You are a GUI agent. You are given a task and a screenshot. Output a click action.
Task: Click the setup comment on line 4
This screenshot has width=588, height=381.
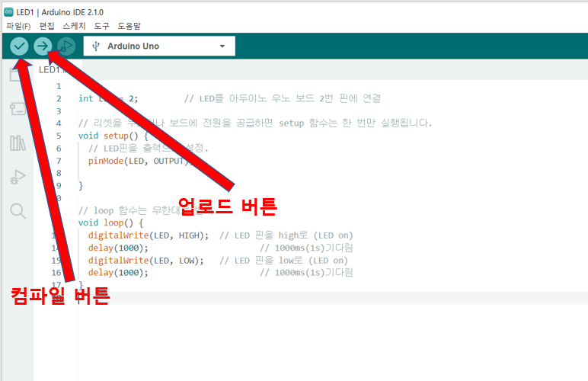click(x=255, y=123)
